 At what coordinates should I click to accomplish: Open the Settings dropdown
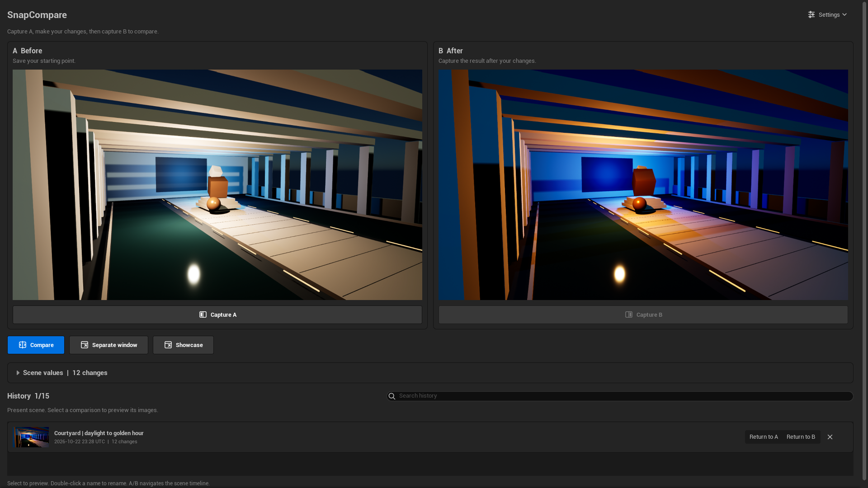tap(827, 15)
